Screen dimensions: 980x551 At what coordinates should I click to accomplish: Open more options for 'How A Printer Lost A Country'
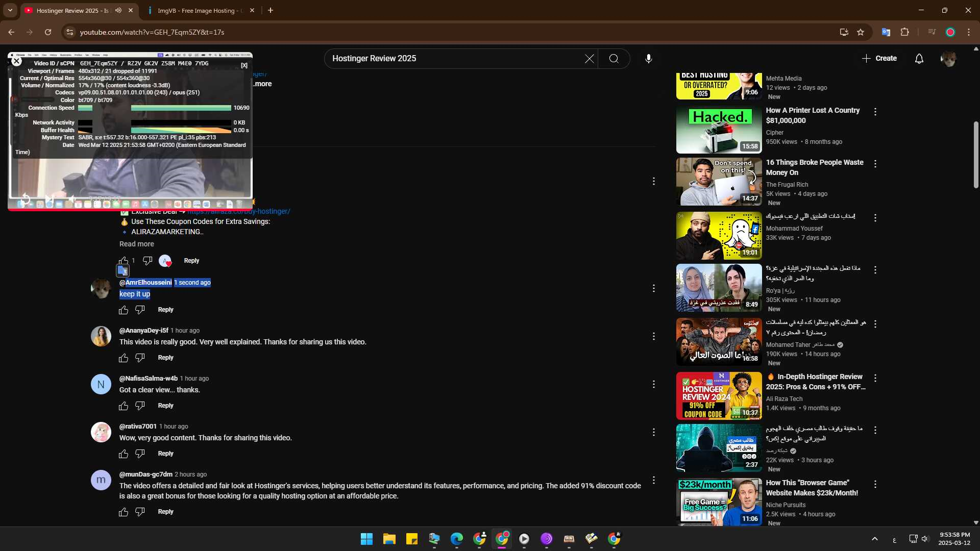point(875,112)
